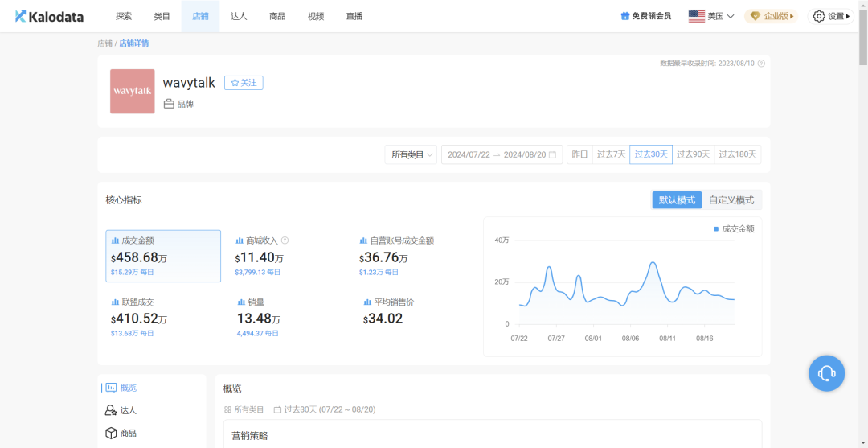The image size is (868, 448).
Task: Toggle the 成交金额 chart legend marker
Action: pyautogui.click(x=716, y=228)
